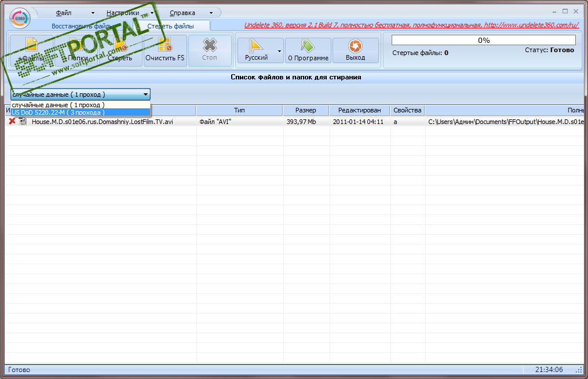Click the Стертые файлы: 0 counter
The width and height of the screenshot is (588, 379).
tap(420, 53)
